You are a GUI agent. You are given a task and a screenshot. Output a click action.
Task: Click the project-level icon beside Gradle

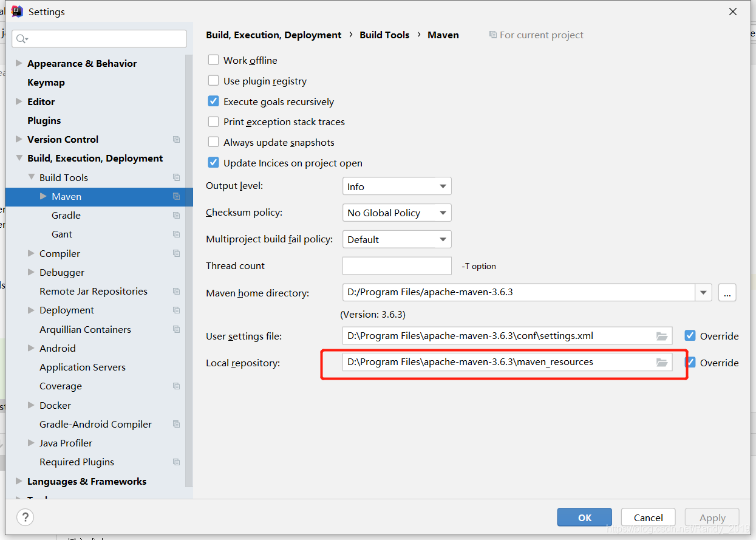pyautogui.click(x=176, y=216)
